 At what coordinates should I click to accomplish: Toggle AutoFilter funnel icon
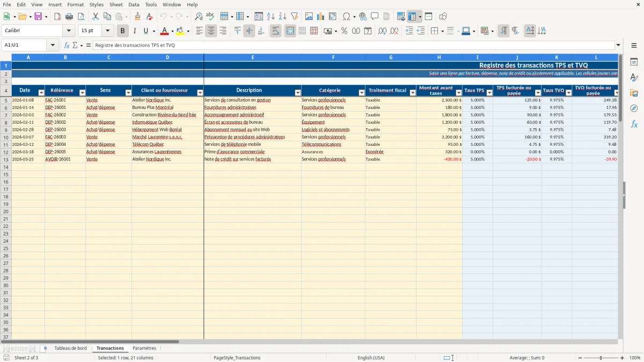295,17
